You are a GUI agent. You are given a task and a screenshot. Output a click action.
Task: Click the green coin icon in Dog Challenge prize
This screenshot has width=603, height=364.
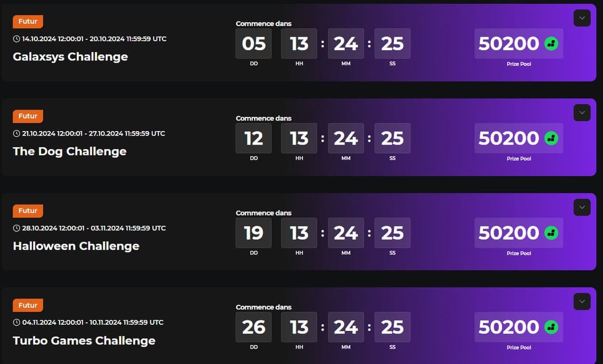pyautogui.click(x=551, y=138)
